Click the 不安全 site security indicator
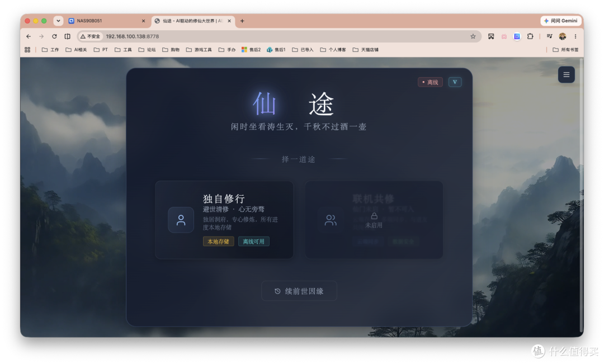Image resolution: width=604 pixels, height=364 pixels. pyautogui.click(x=90, y=36)
